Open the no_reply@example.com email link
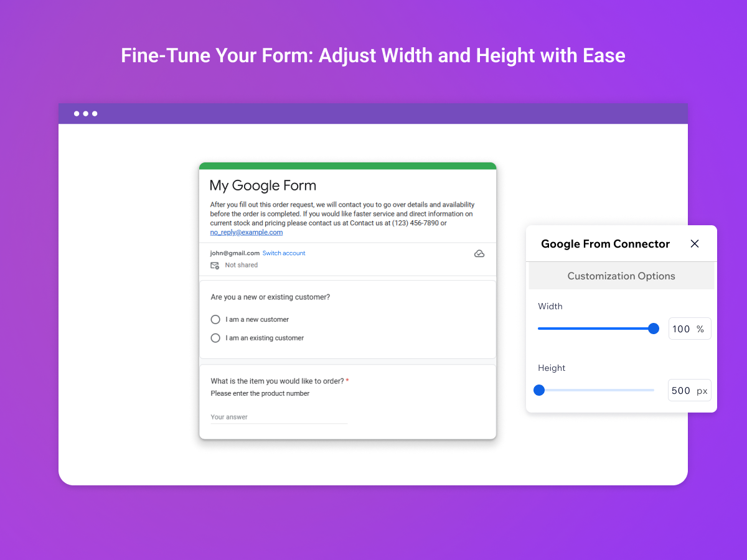 [247, 232]
